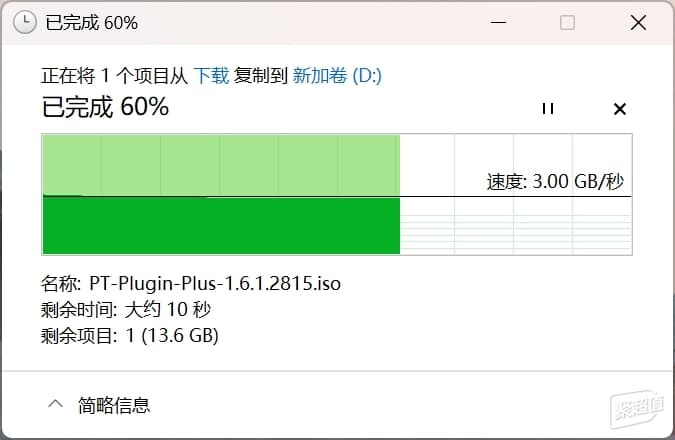Close the dialog from the title bar X
675x440 pixels.
[x=638, y=22]
